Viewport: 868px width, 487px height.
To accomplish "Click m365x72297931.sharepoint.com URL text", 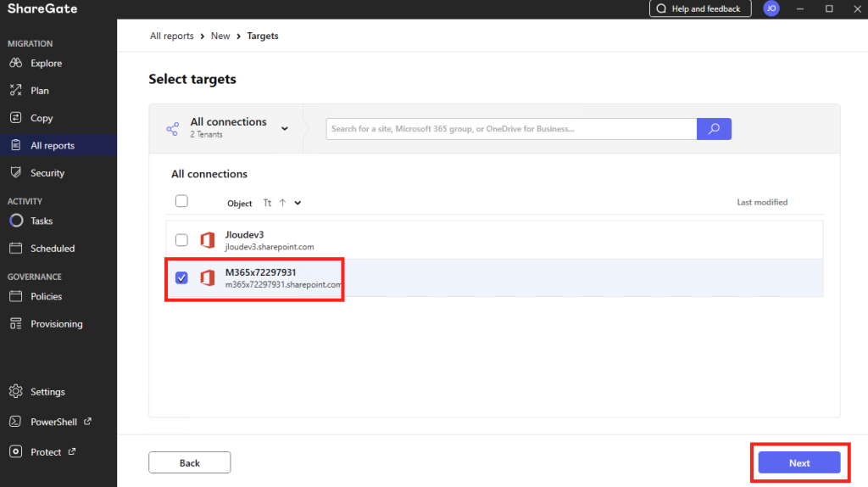I will (x=283, y=285).
